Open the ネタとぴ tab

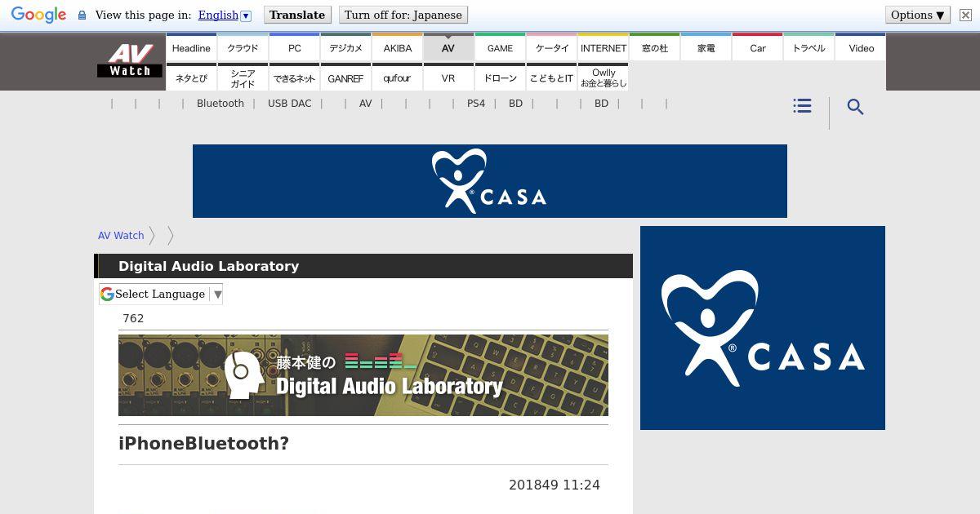191,78
